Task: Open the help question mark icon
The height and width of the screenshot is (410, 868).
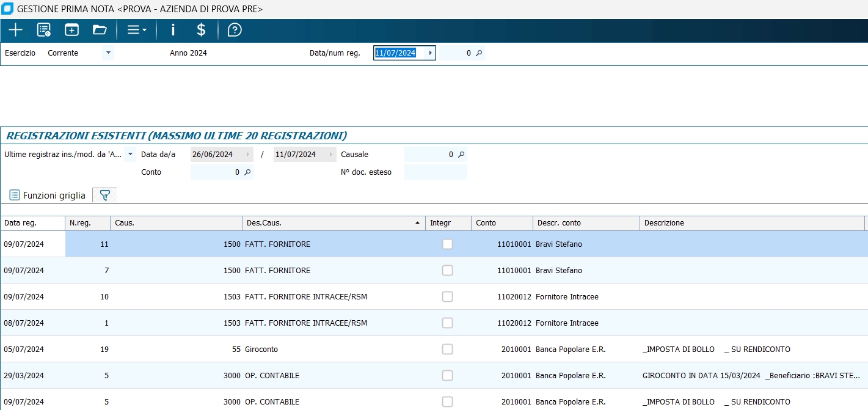Action: 235,30
